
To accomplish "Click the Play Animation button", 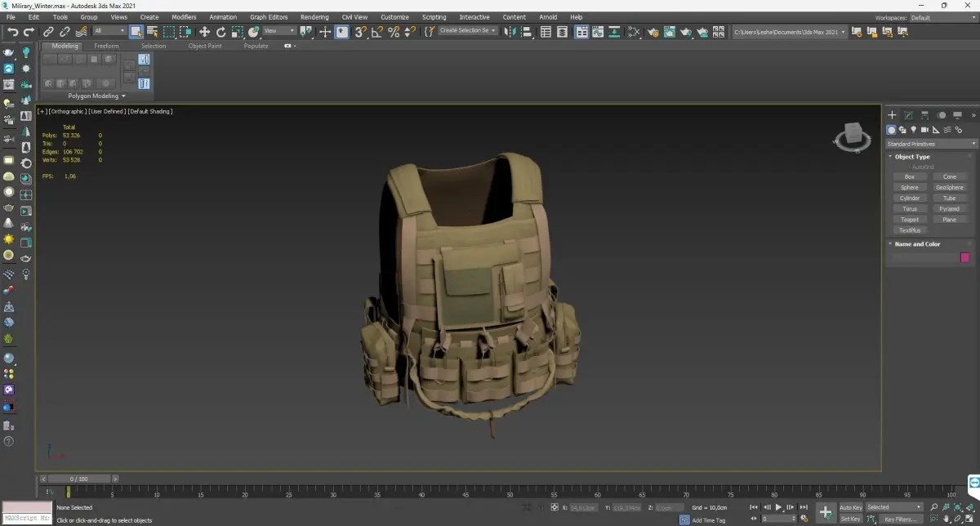I will (x=778, y=507).
